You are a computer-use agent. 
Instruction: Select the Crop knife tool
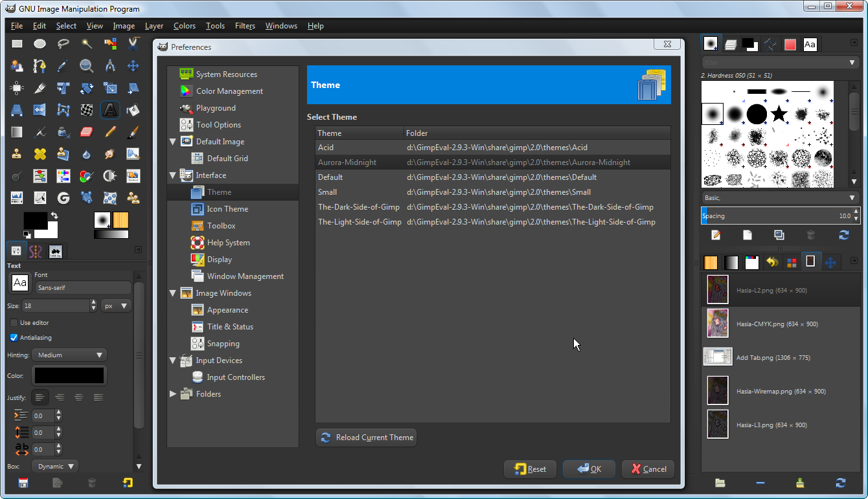[40, 88]
